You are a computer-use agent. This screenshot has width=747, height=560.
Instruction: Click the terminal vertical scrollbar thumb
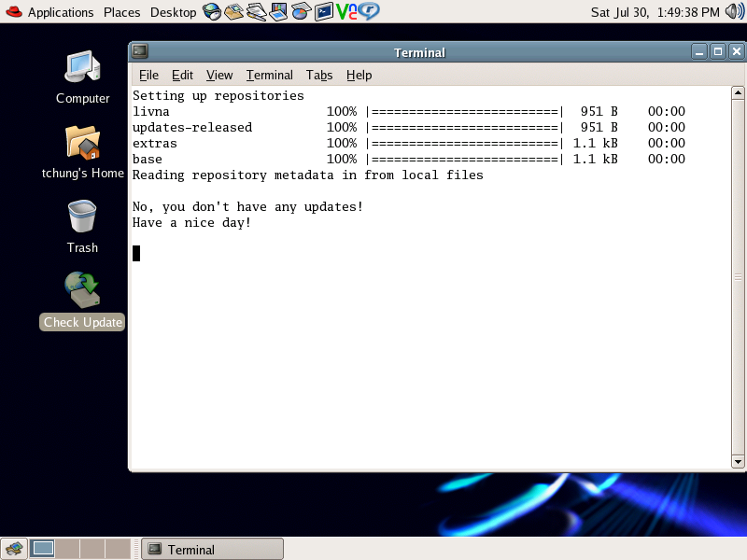tap(738, 277)
